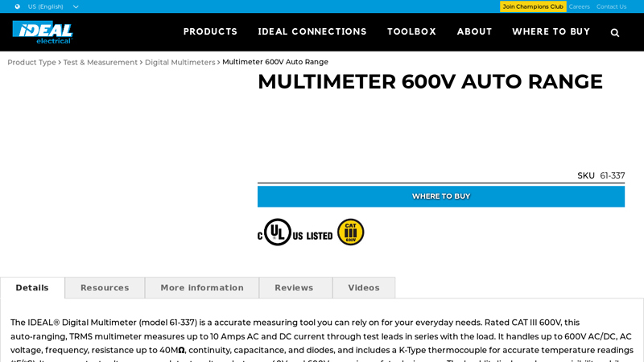Click the Multimeter 600V Auto Range heading
The height and width of the screenshot is (362, 644).
[430, 82]
